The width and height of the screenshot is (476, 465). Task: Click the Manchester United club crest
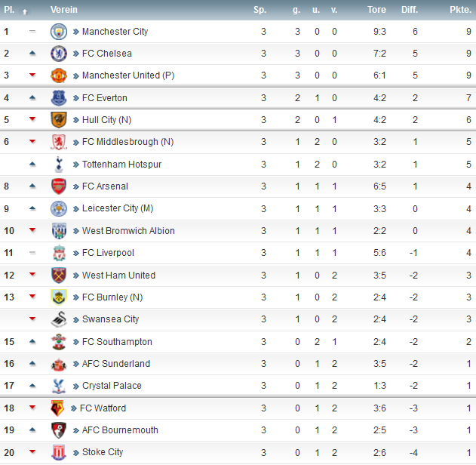[59, 75]
